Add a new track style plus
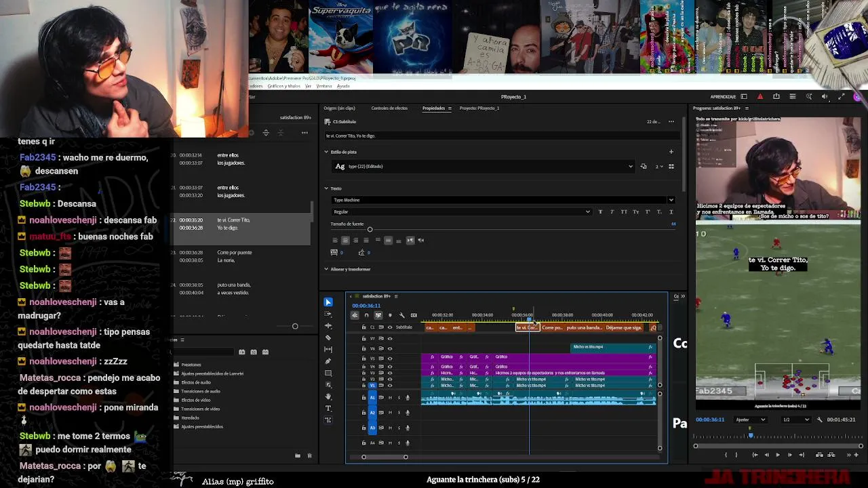Screen dimensions: 868x488 point(671,152)
